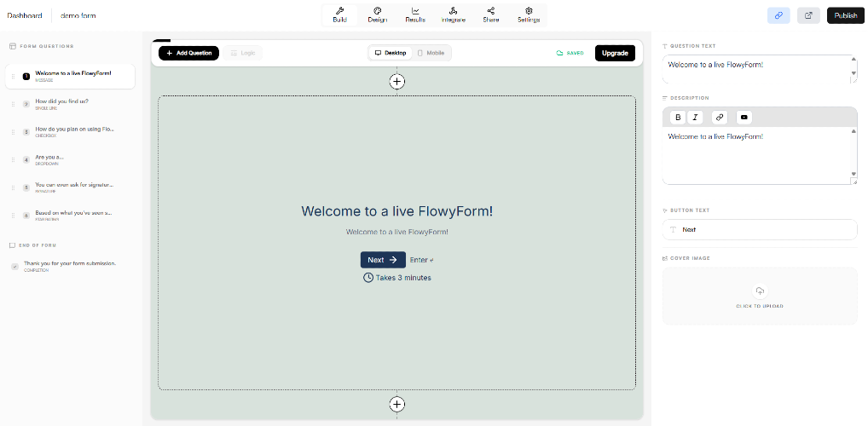The image size is (868, 426).
Task: Click the Button Text field showing Next
Action: [x=760, y=229]
